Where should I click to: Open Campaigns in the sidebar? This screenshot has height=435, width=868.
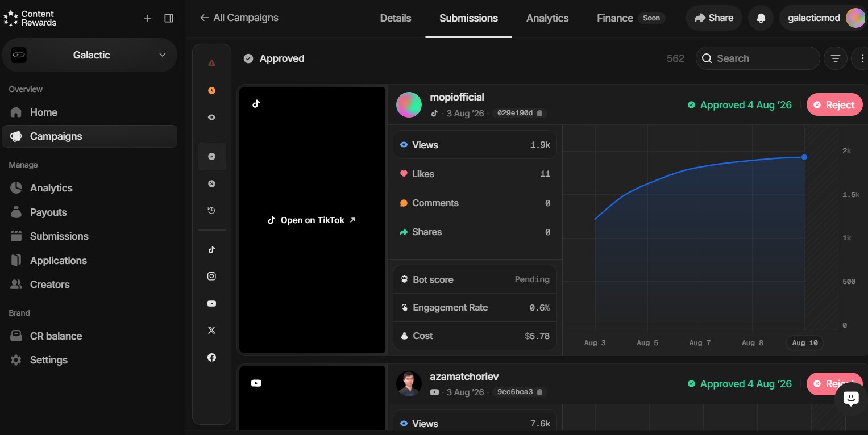(90, 136)
